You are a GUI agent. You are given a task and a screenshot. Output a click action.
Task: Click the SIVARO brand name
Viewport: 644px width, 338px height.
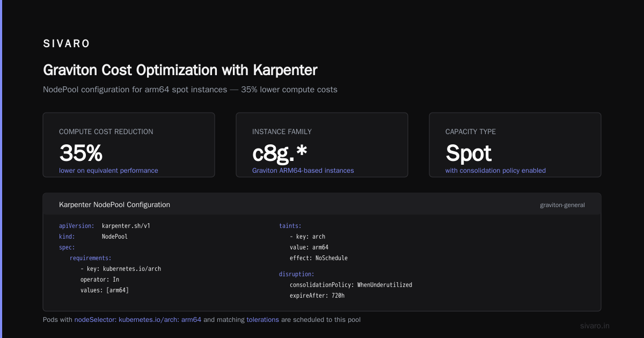coord(67,44)
